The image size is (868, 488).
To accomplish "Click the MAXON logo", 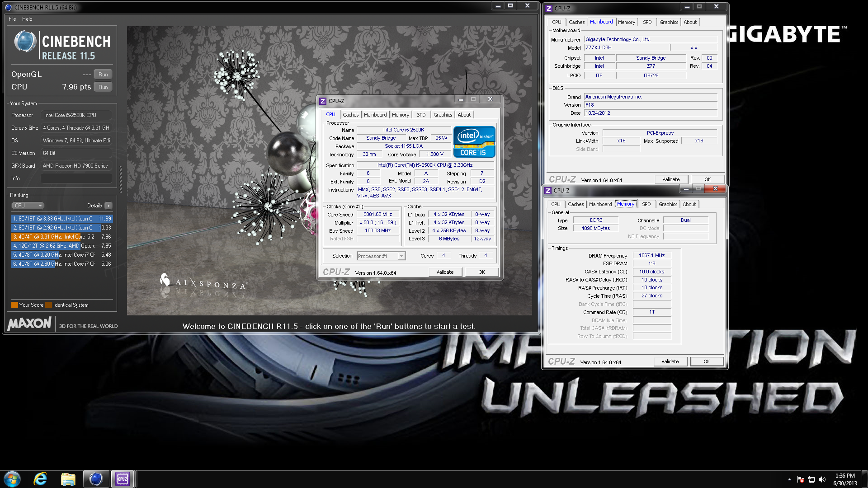I will [x=29, y=324].
